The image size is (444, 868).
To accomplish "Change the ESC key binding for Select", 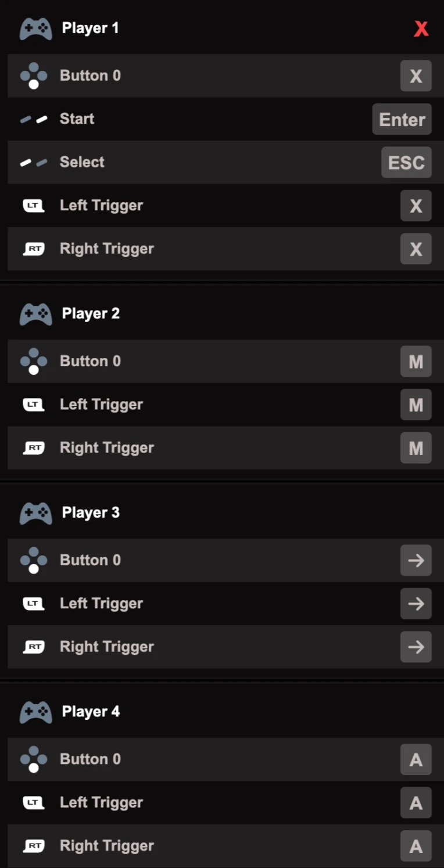I will (406, 163).
